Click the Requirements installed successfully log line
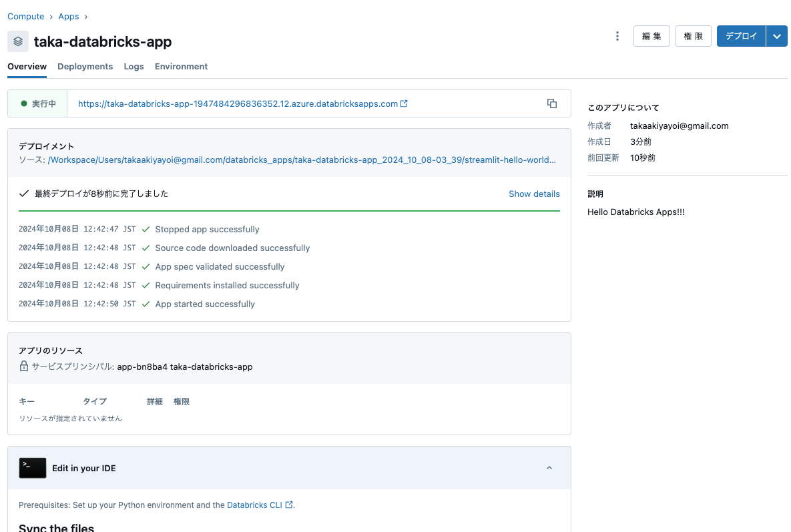The width and height of the screenshot is (791, 532). click(227, 286)
